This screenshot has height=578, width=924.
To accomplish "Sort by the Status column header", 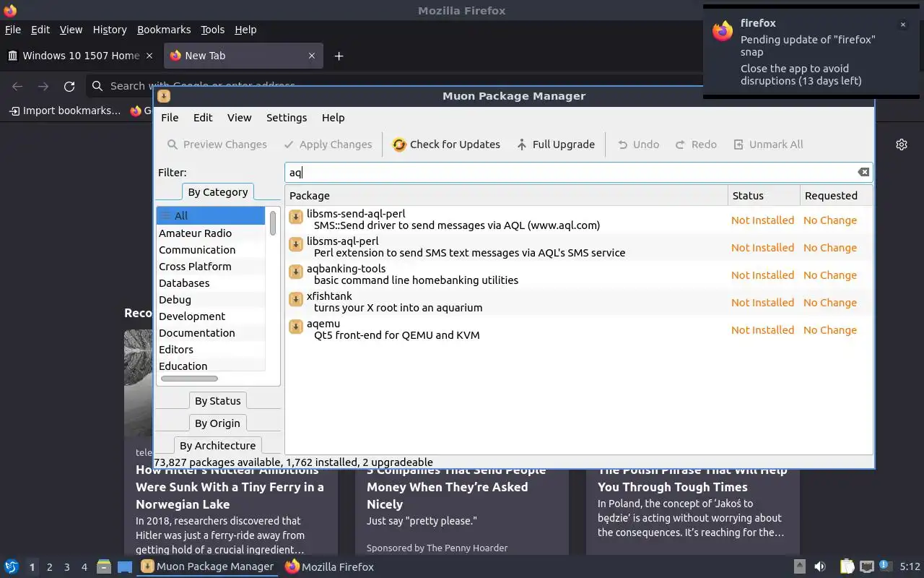I will coord(764,196).
